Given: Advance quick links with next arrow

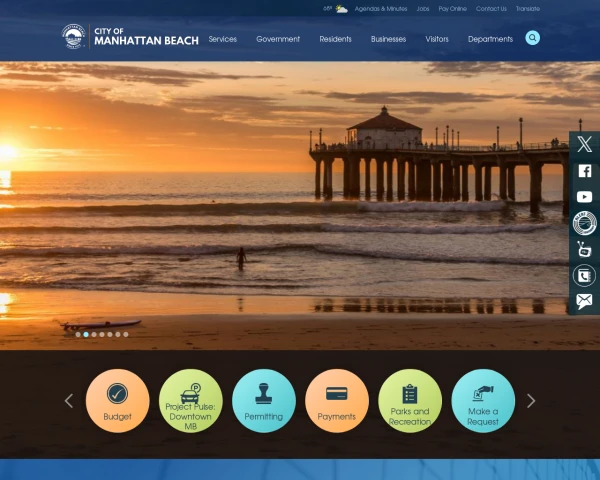Looking at the screenshot, I should (531, 401).
